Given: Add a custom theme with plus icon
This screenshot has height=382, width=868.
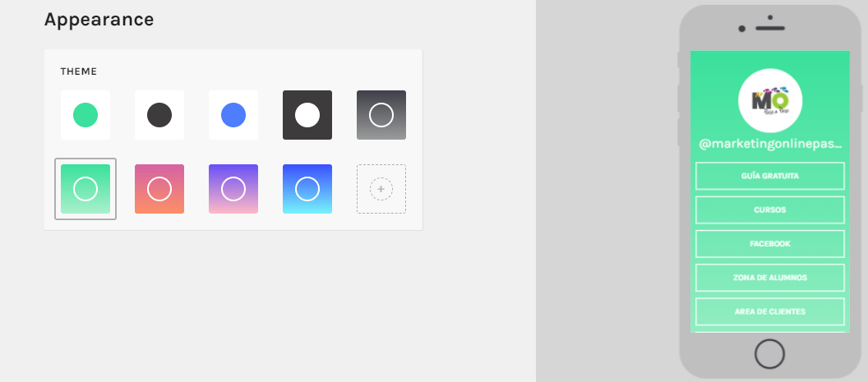Looking at the screenshot, I should [381, 189].
